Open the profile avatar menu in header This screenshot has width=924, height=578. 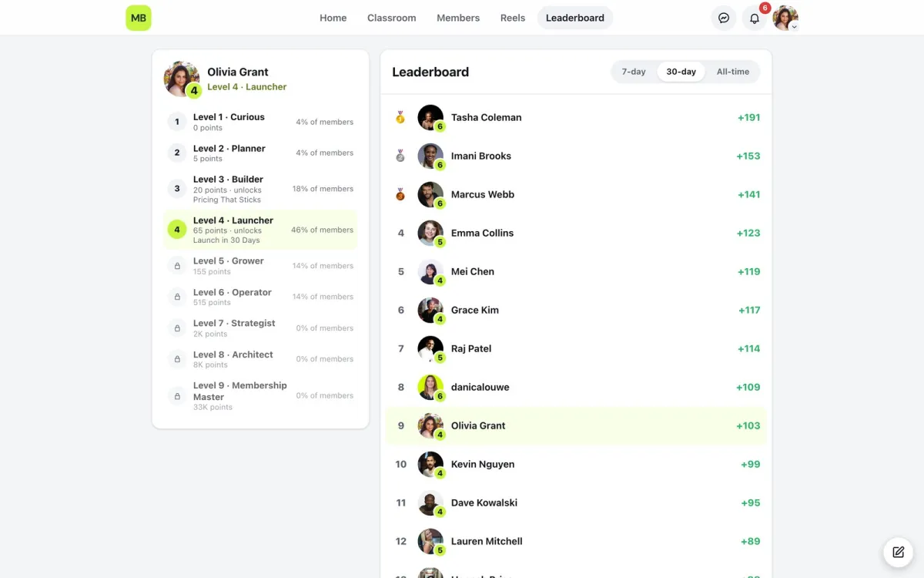pyautogui.click(x=785, y=18)
